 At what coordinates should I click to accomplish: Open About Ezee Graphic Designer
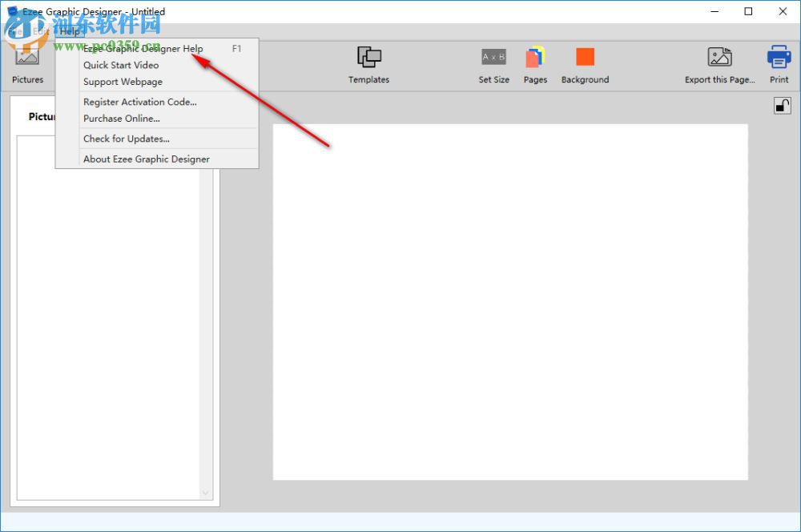[145, 159]
